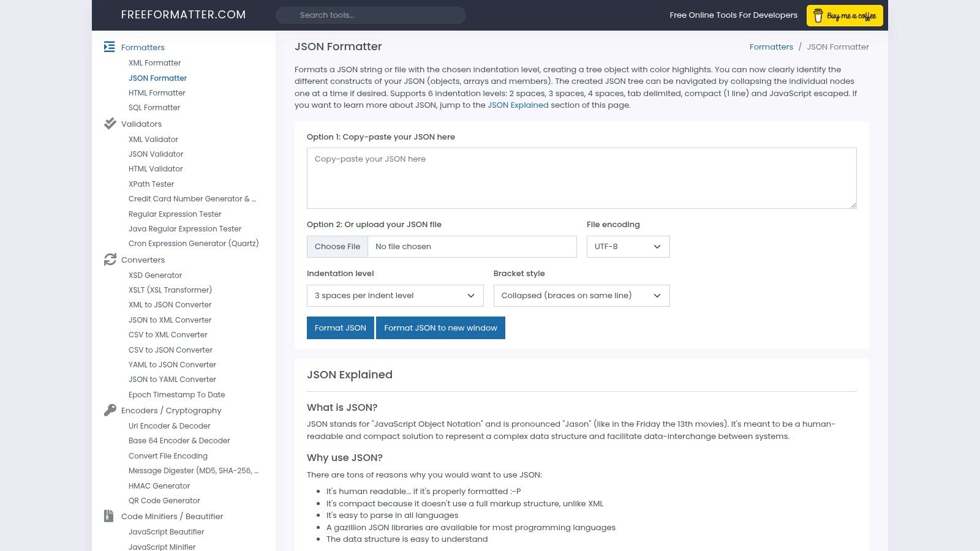
Task: Open the JSON Explained link in description
Action: 518,105
